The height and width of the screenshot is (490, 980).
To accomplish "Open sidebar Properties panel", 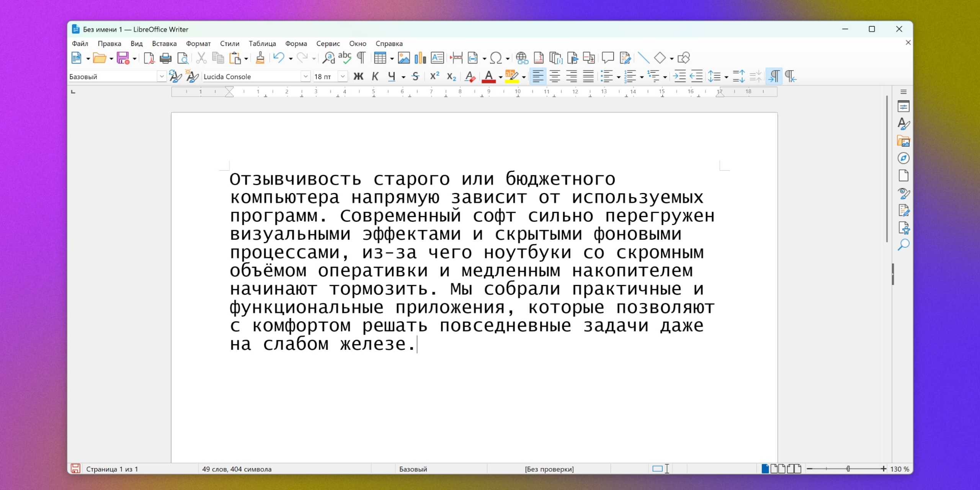I will pyautogui.click(x=903, y=106).
